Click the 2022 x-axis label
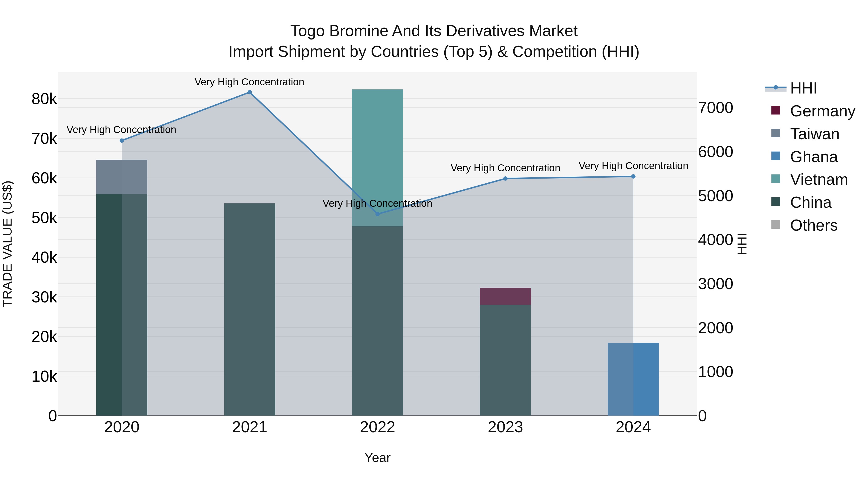This screenshot has height=488, width=868. pyautogui.click(x=377, y=427)
